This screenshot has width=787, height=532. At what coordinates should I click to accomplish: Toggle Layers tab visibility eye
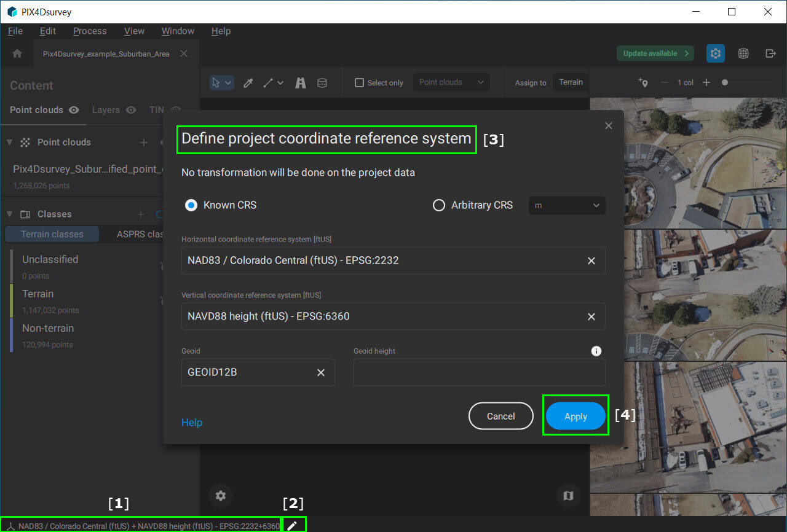point(130,110)
